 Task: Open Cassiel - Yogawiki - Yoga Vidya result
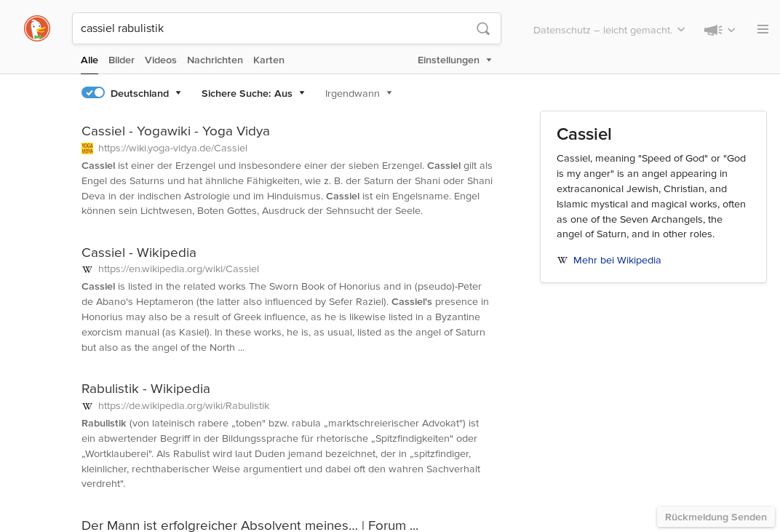175,132
